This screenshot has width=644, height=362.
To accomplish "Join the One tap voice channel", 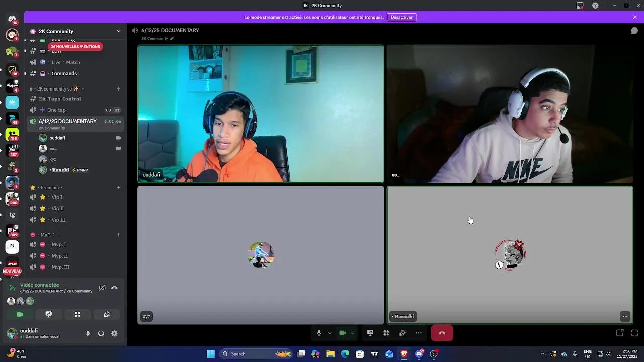I will pyautogui.click(x=75, y=110).
